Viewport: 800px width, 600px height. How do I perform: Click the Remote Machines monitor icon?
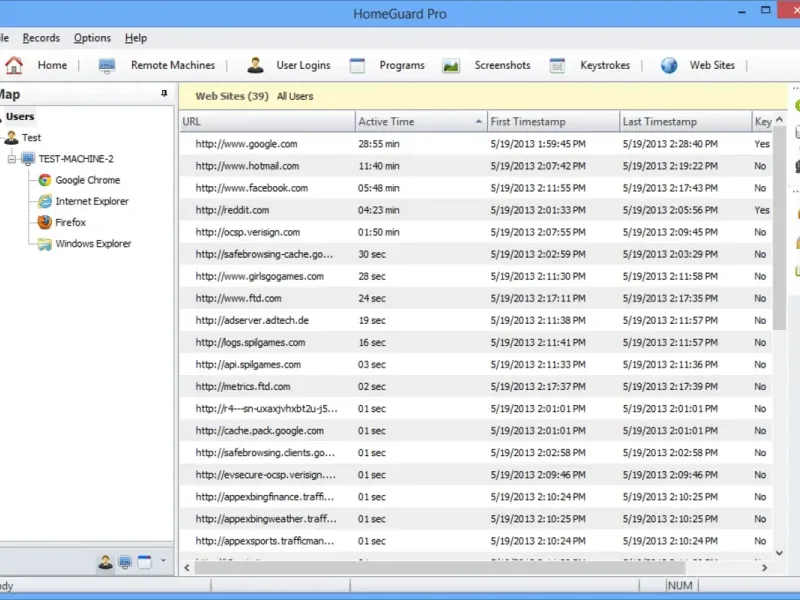point(108,66)
